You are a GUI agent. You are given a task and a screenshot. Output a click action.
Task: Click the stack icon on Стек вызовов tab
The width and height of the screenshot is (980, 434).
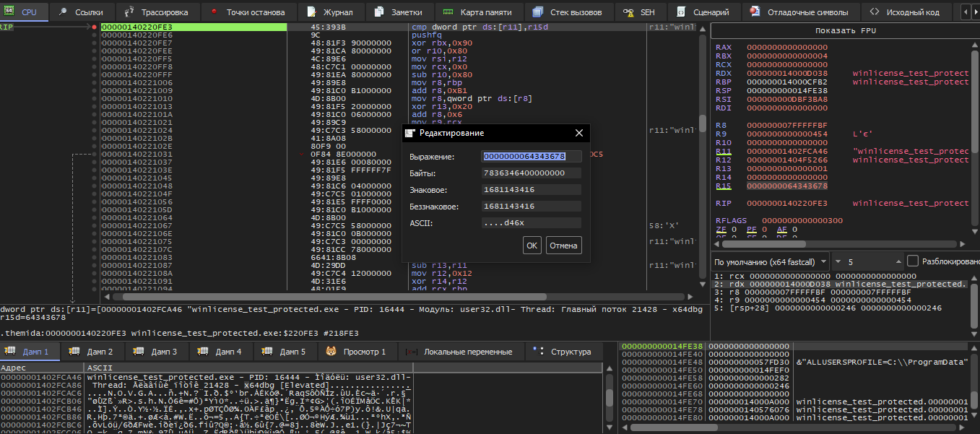coord(538,12)
